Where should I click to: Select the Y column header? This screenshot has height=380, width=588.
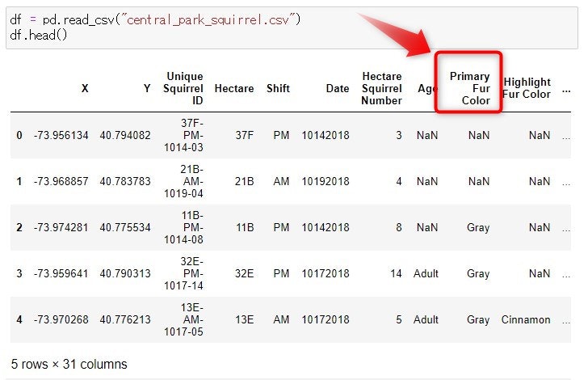coord(147,89)
